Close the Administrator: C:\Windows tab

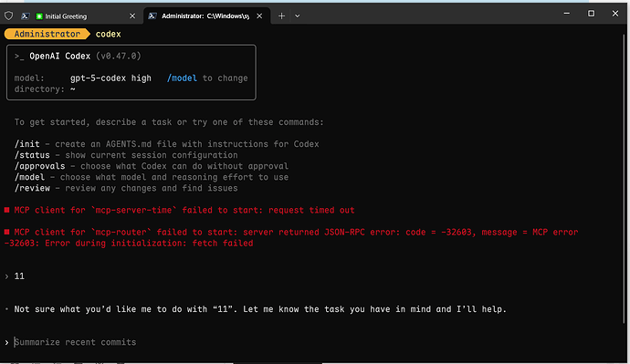pos(259,16)
